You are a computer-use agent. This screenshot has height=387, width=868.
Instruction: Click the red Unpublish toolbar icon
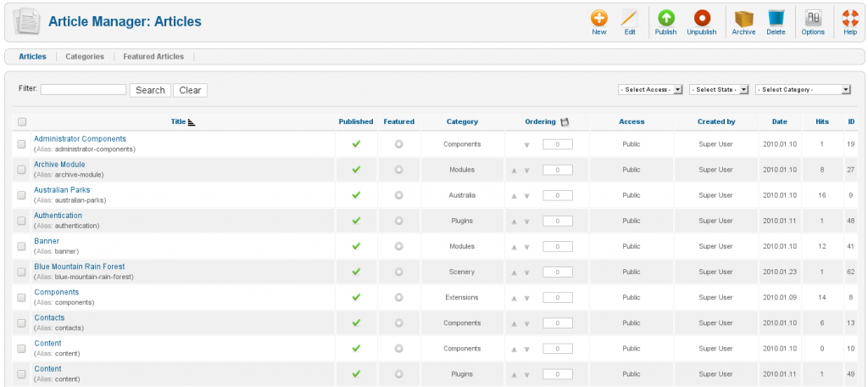click(x=702, y=19)
